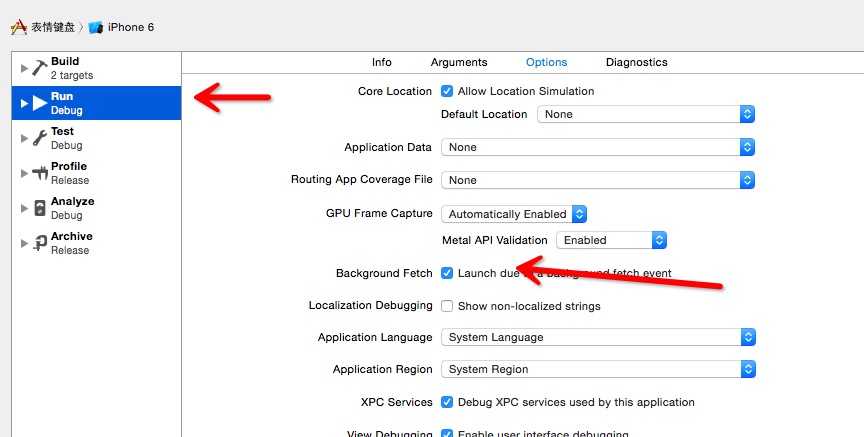Select the Profile Release row
Image resolution: width=864 pixels, height=437 pixels.
pos(96,173)
